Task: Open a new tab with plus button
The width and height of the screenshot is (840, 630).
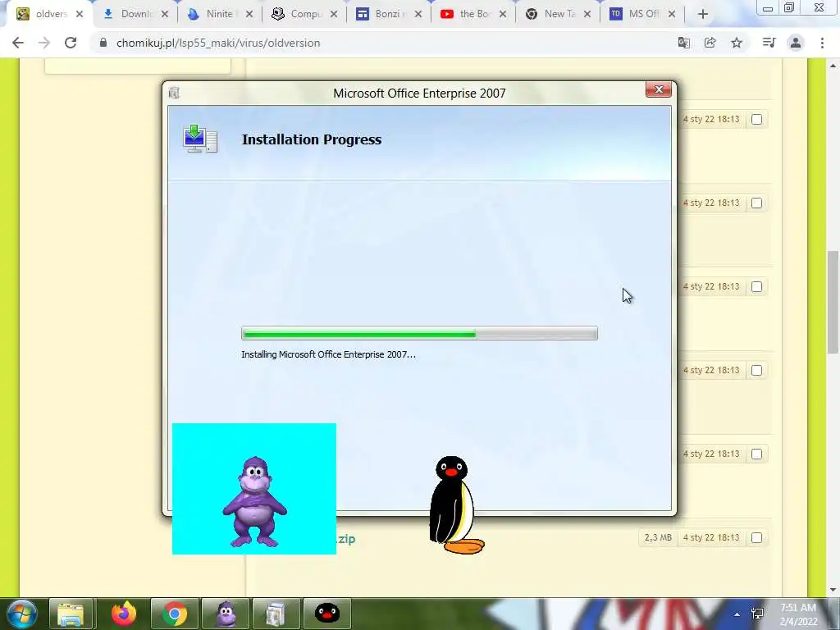Action: (703, 14)
